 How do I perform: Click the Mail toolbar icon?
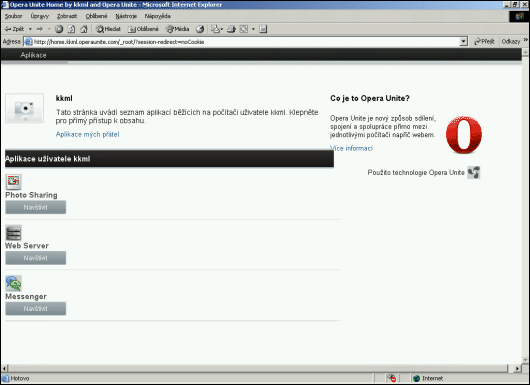(x=217, y=29)
